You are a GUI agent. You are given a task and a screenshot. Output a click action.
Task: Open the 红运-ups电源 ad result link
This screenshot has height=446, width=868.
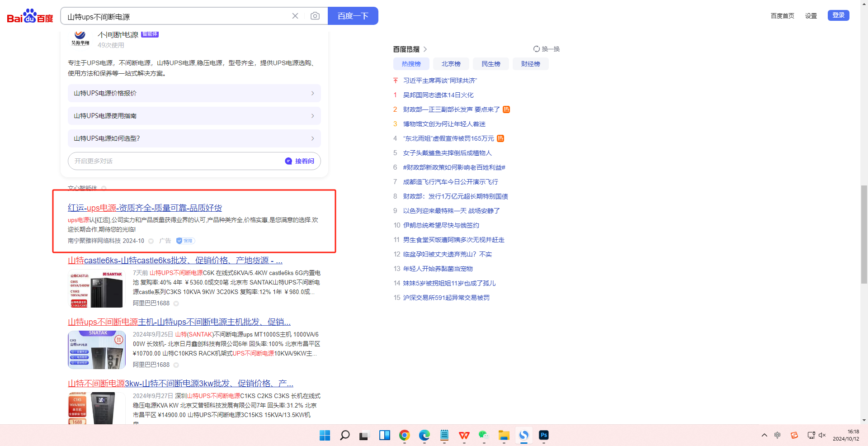[145, 208]
